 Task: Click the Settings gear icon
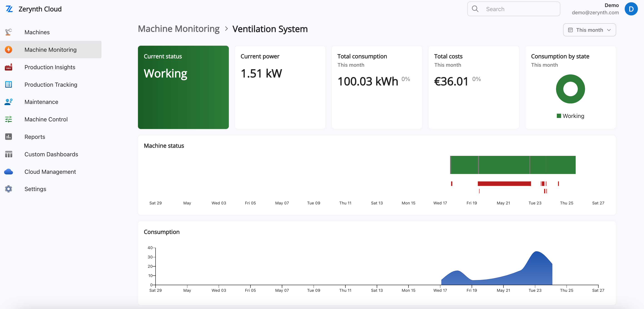click(8, 189)
